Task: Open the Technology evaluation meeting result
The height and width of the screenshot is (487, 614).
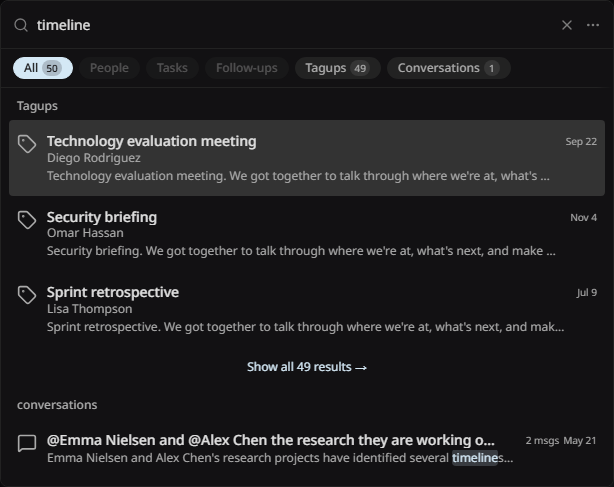Action: click(307, 158)
